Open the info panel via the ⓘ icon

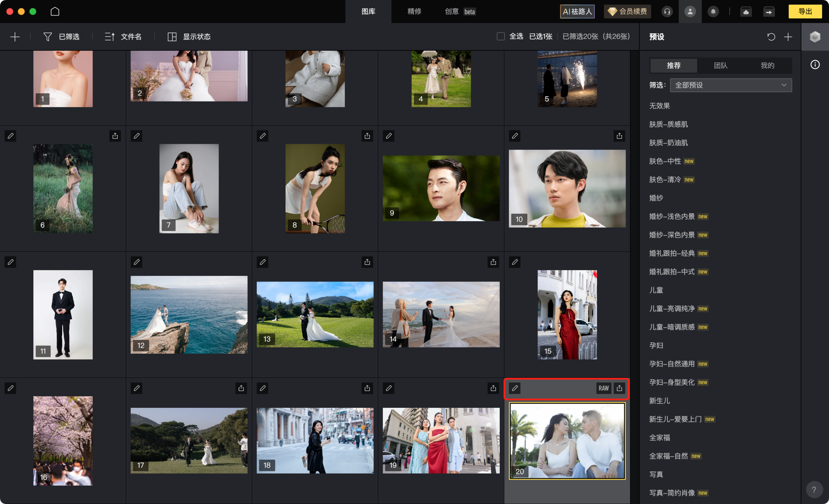pyautogui.click(x=815, y=64)
